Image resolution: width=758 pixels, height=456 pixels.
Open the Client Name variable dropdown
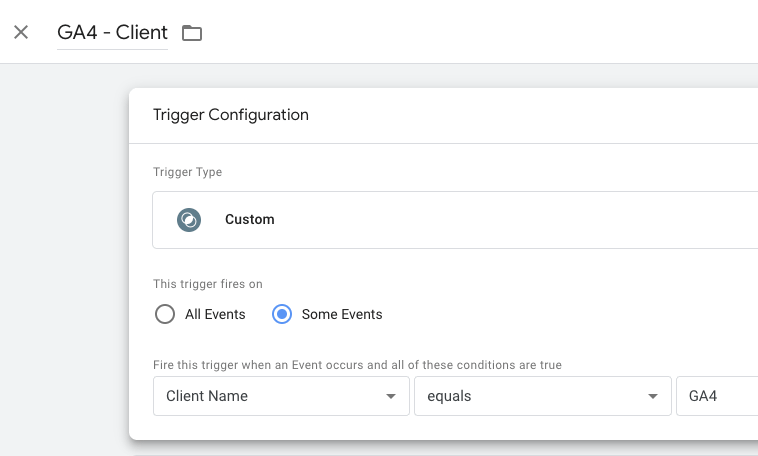(x=281, y=396)
